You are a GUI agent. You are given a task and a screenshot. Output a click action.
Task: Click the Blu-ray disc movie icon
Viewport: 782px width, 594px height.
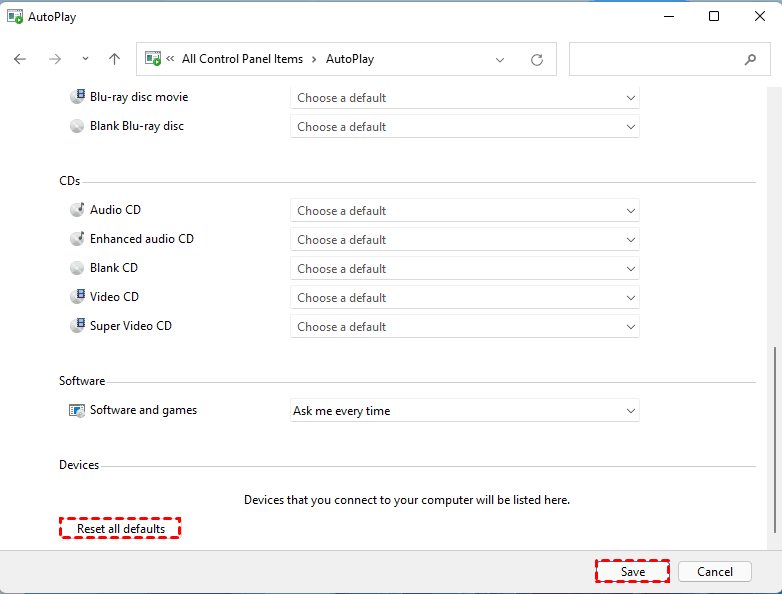click(78, 97)
